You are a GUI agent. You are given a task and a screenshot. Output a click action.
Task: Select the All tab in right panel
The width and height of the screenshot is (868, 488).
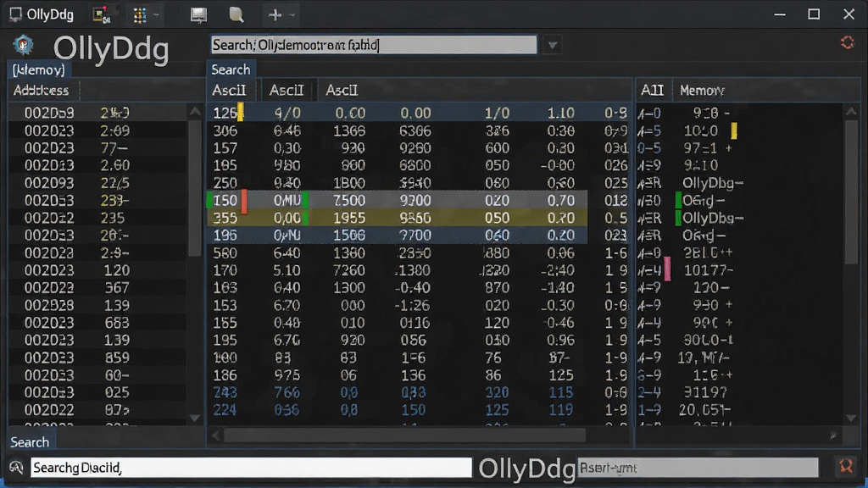(x=652, y=90)
